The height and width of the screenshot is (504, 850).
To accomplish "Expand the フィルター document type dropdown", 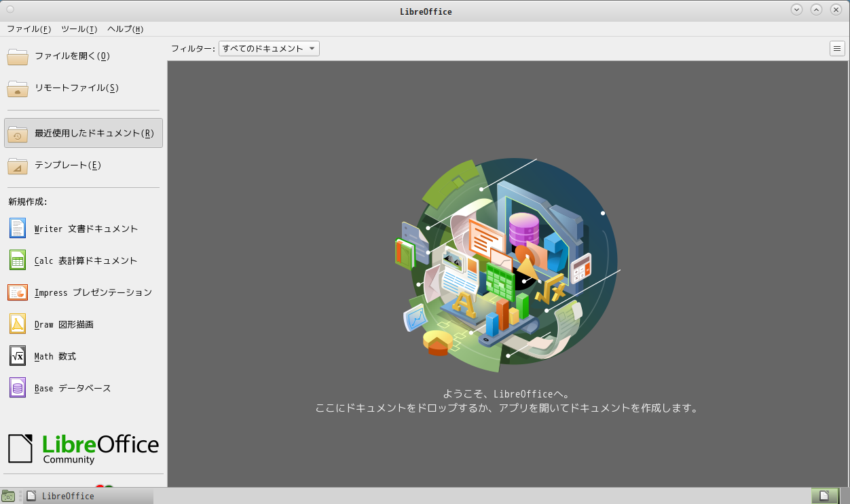I will click(269, 49).
